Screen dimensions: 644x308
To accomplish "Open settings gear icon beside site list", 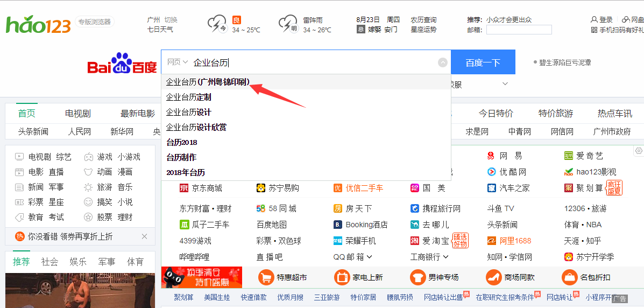I will coord(639,151).
